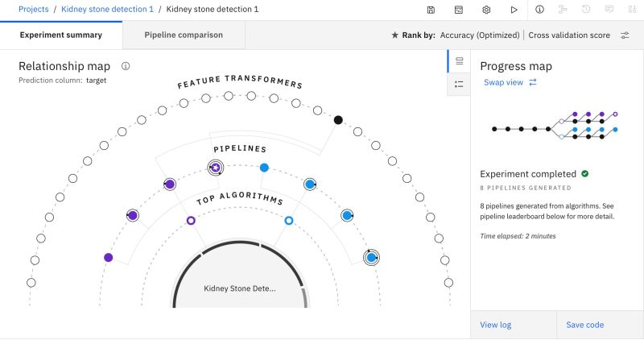Screen dimensions: 644x340
Task: Go to the Projects breadcrumb link
Action: click(x=34, y=10)
